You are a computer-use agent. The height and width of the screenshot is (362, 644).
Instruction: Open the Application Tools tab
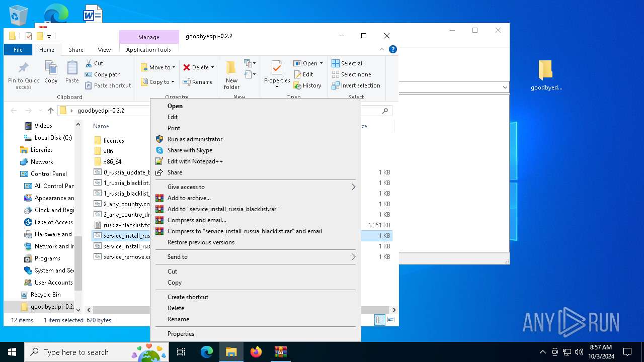coord(148,50)
